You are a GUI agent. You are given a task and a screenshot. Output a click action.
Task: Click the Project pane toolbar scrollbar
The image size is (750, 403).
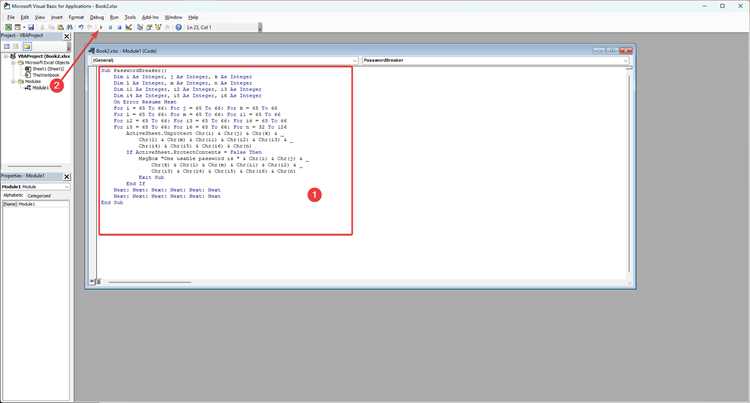point(69,46)
